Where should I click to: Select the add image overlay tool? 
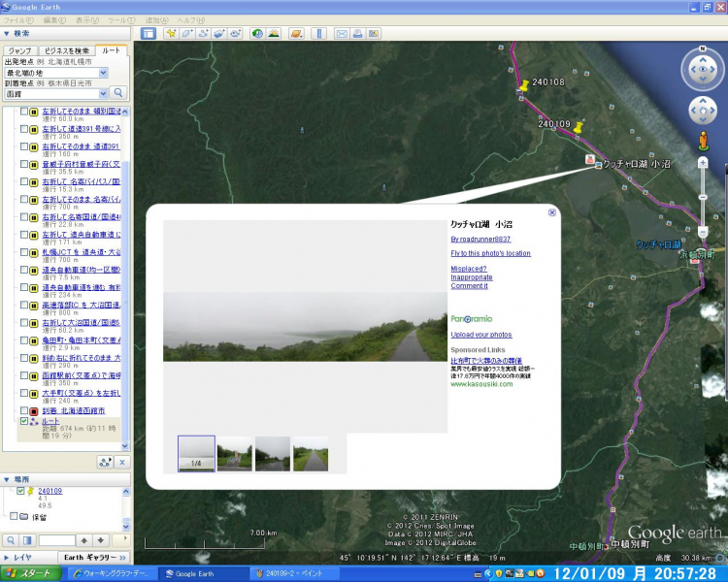pos(219,33)
